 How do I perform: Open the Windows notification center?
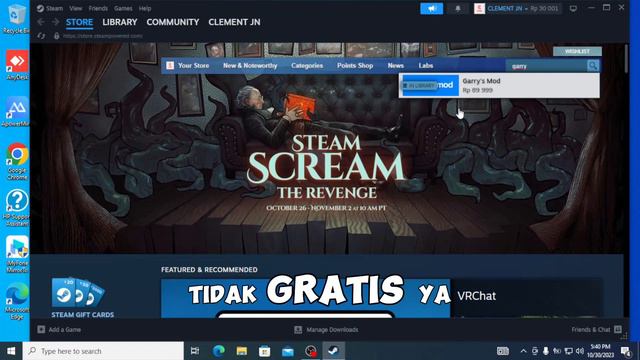[625, 351]
